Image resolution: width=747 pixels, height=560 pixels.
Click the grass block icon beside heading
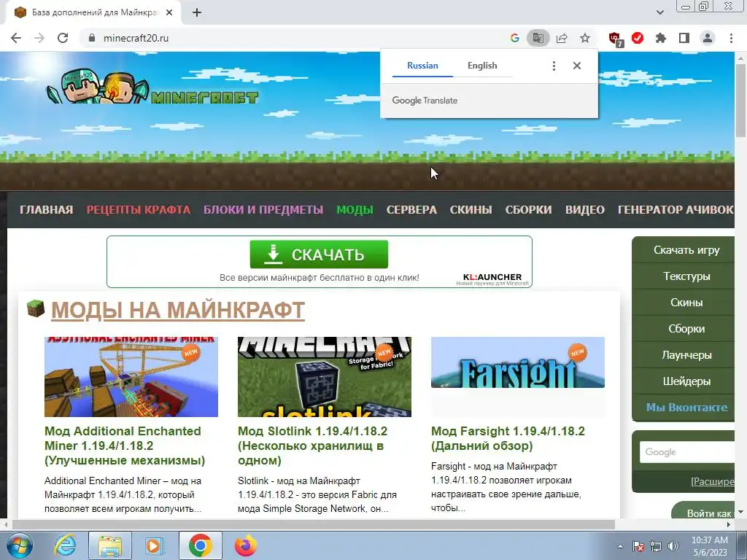pos(36,308)
